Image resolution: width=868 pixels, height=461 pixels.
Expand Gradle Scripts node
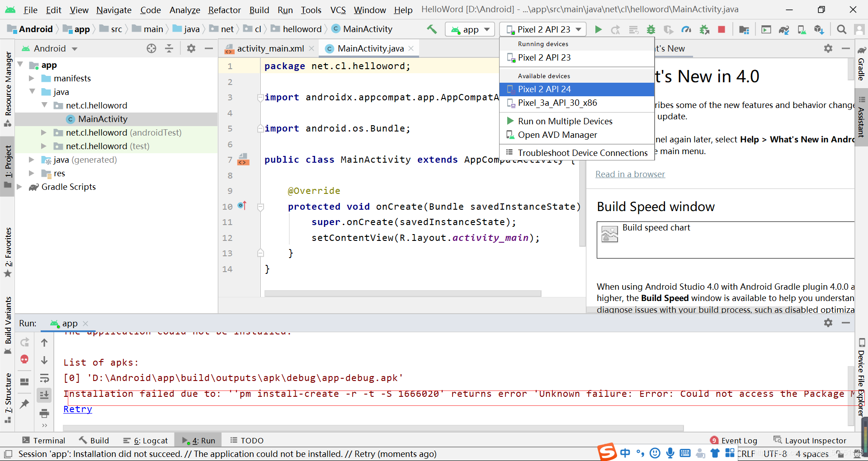click(19, 187)
